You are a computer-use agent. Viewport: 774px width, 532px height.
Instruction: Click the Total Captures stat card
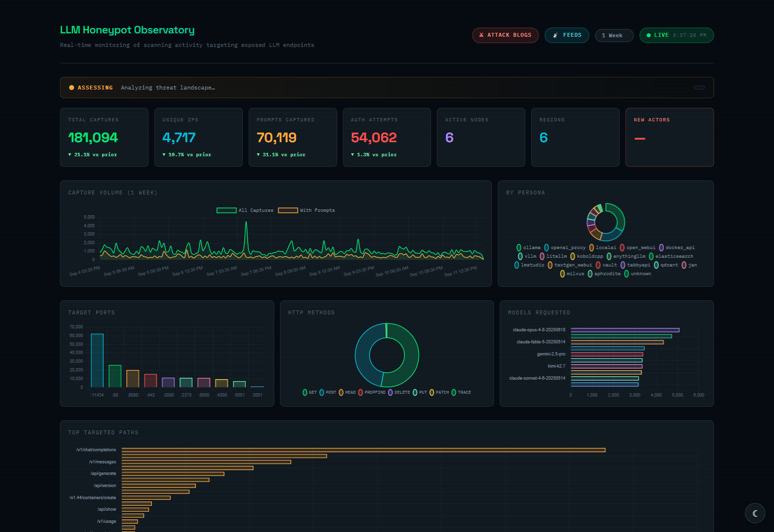click(104, 137)
